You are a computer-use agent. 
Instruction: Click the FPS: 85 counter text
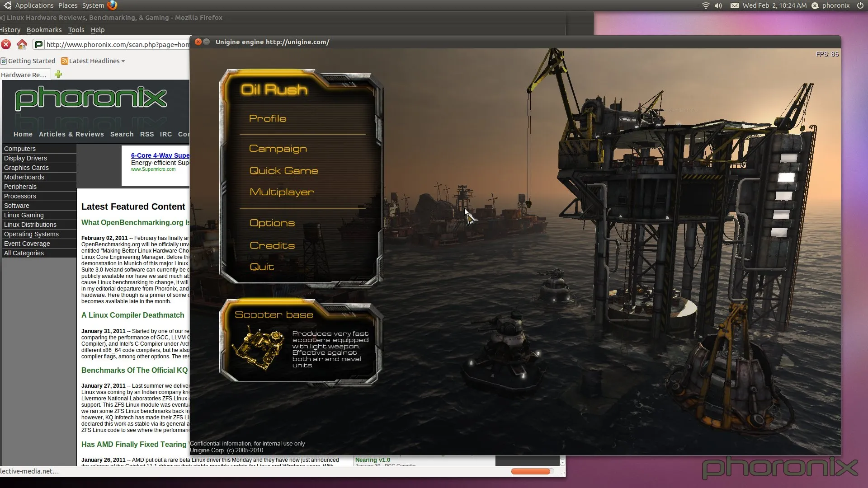(827, 54)
